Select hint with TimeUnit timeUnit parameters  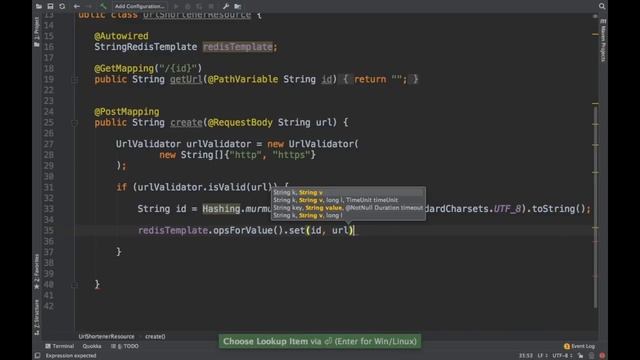[348, 200]
